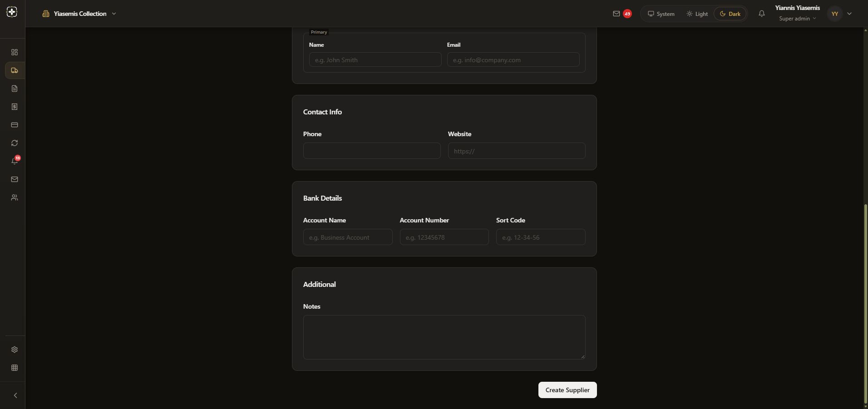Focus the Sort Code field

click(541, 237)
